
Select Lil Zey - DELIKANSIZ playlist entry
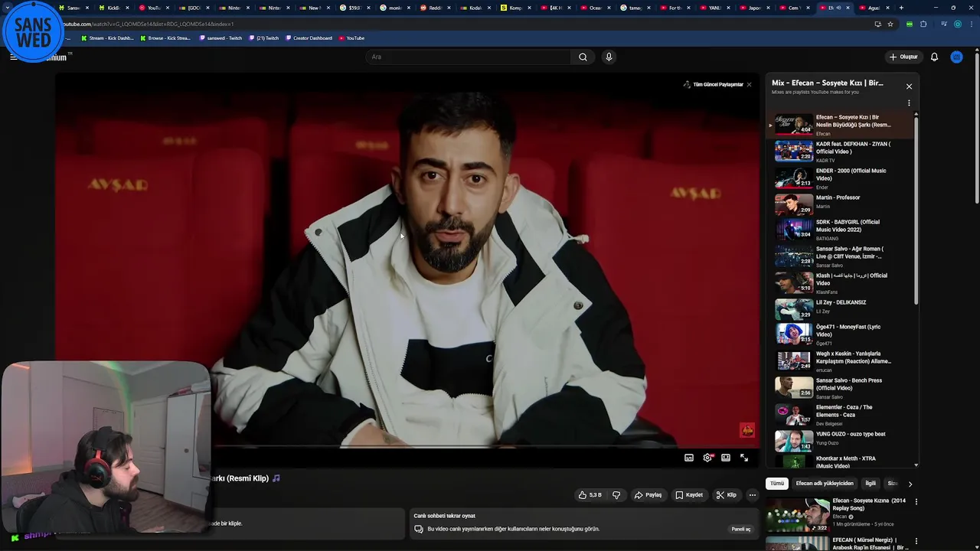[x=840, y=308]
